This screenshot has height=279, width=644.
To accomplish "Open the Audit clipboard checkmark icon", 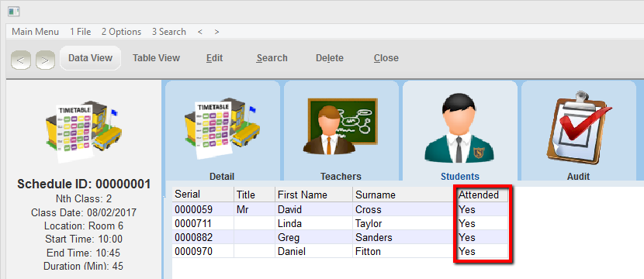I will 578,129.
